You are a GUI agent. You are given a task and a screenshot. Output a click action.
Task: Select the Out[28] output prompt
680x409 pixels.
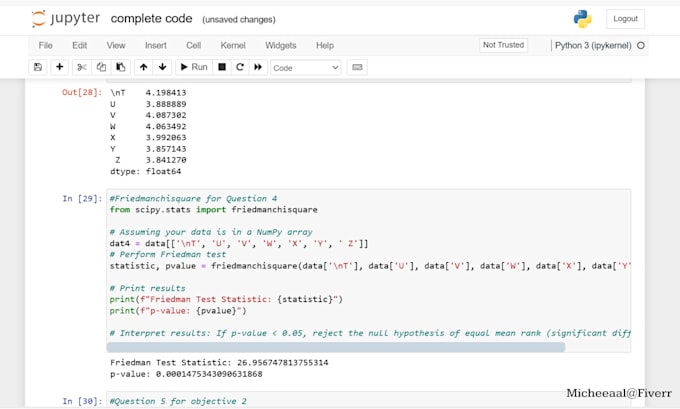[x=82, y=92]
